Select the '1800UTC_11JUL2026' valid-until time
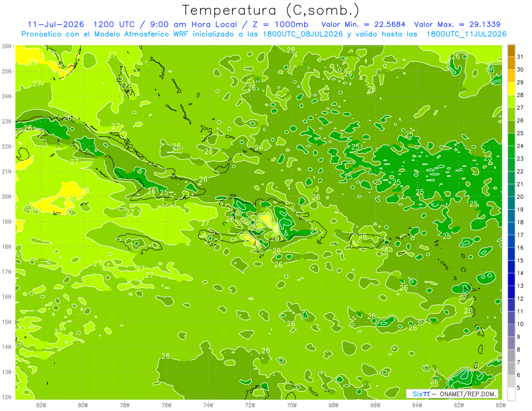 (466, 34)
